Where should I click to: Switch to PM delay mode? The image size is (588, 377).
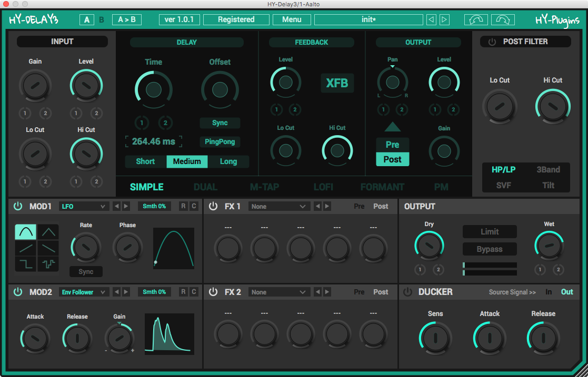441,187
